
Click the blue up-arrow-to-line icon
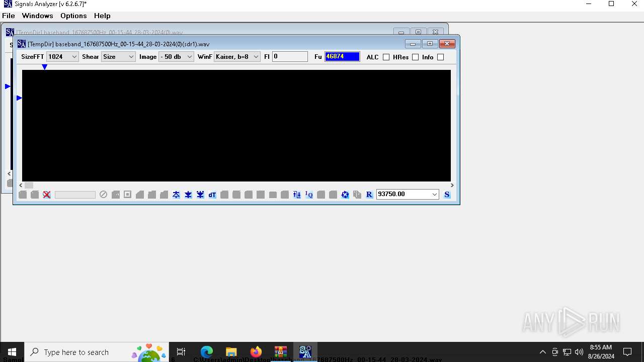coord(176,195)
